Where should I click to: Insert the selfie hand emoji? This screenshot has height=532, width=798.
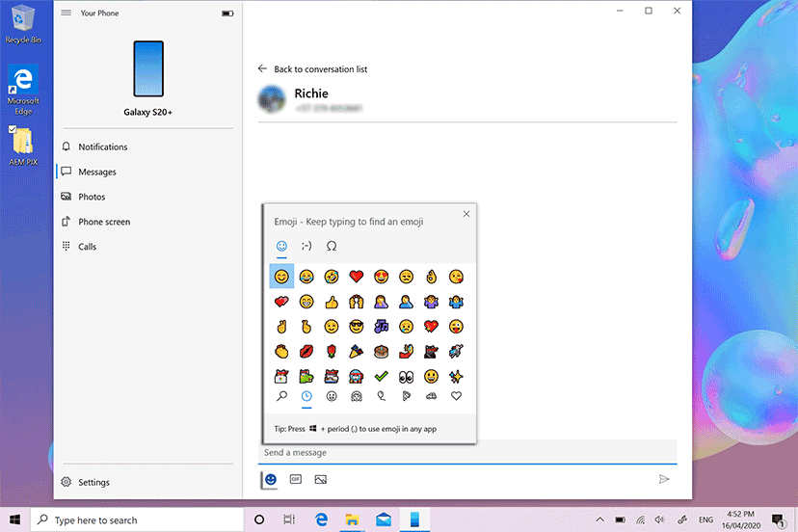tap(406, 351)
